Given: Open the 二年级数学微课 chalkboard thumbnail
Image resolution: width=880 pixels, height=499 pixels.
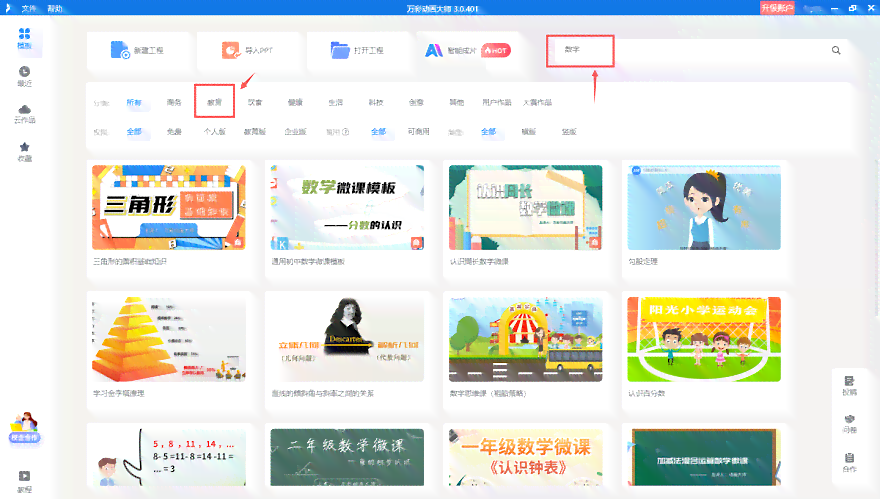Looking at the screenshot, I should tap(347, 457).
